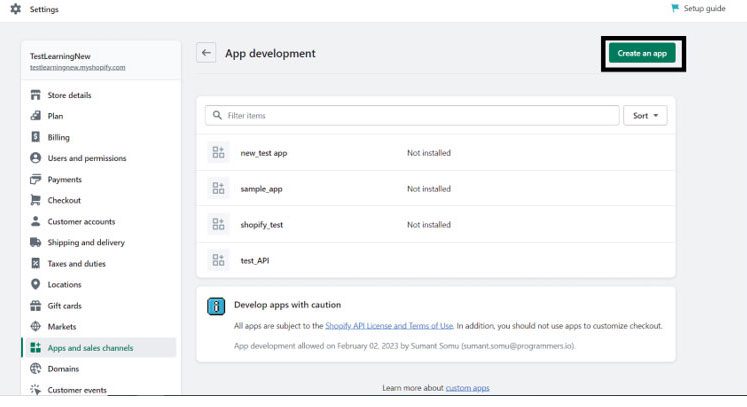Open the new_test app entry

click(x=264, y=153)
